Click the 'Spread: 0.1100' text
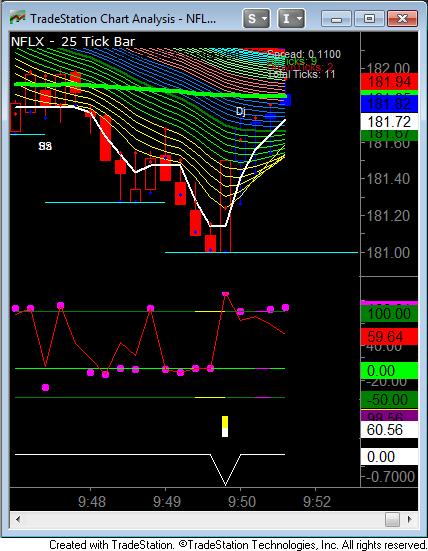 click(x=304, y=54)
